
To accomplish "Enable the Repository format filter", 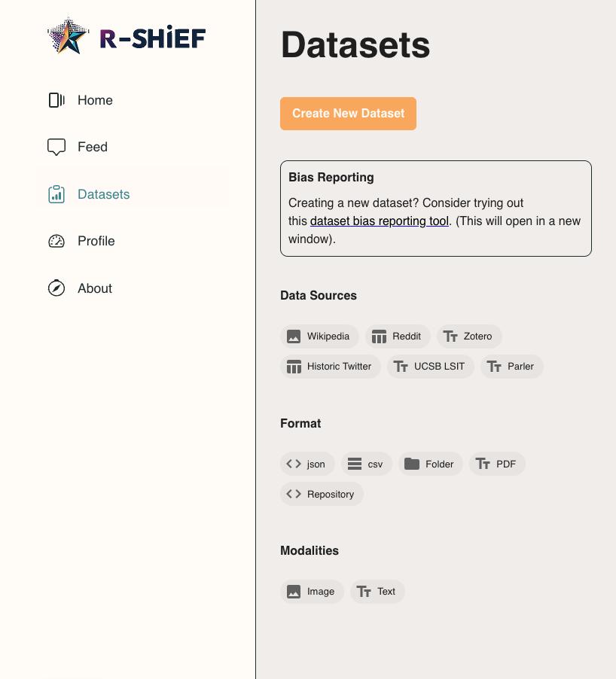I will pos(322,494).
